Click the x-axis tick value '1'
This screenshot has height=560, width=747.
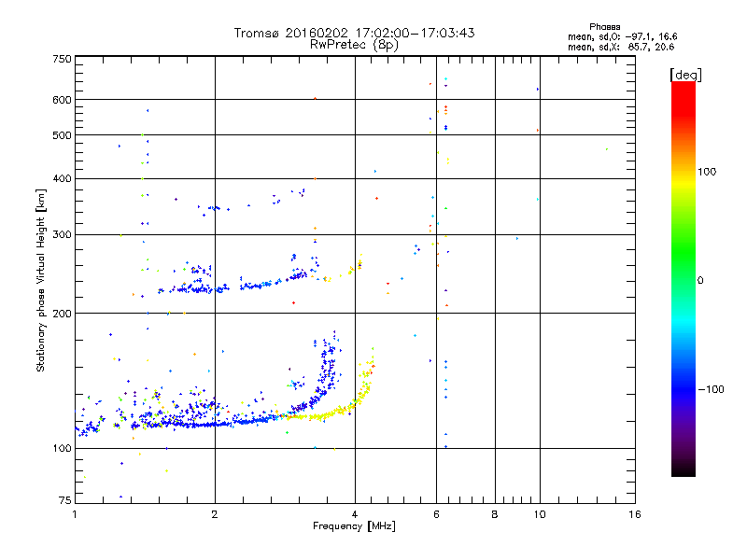(x=75, y=514)
